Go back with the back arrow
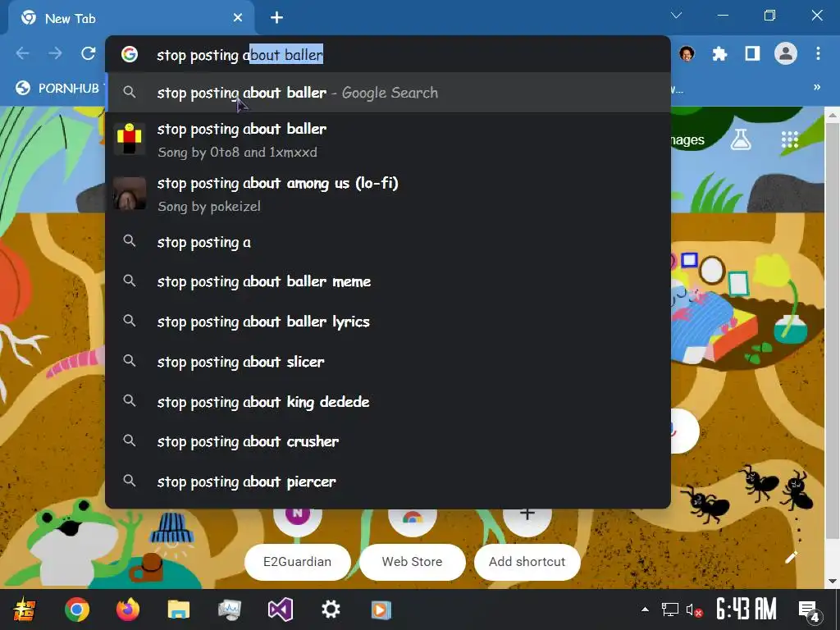The width and height of the screenshot is (840, 630). [x=22, y=53]
